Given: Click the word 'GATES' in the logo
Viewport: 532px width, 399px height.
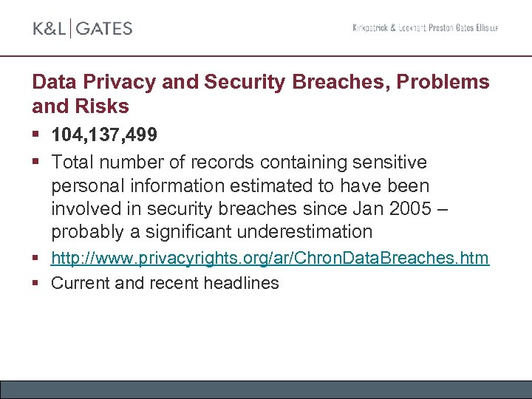Looking at the screenshot, I should (104, 29).
